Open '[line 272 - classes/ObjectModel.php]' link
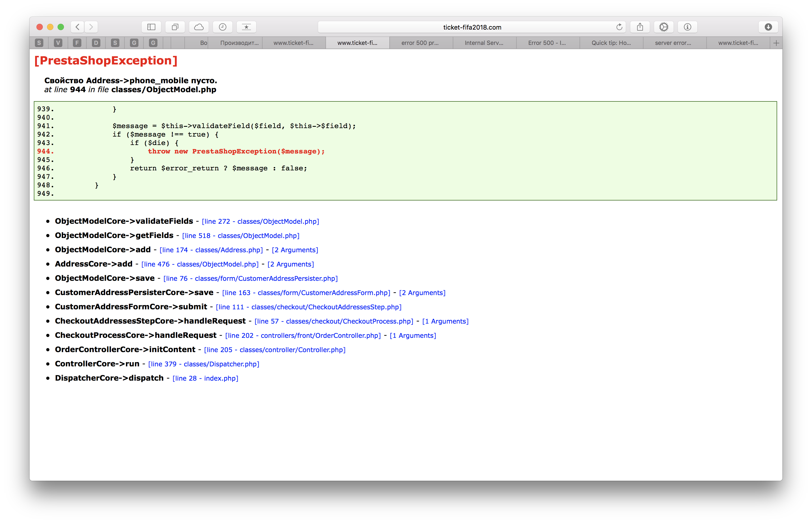Viewport: 812px width, 523px height. tap(260, 221)
